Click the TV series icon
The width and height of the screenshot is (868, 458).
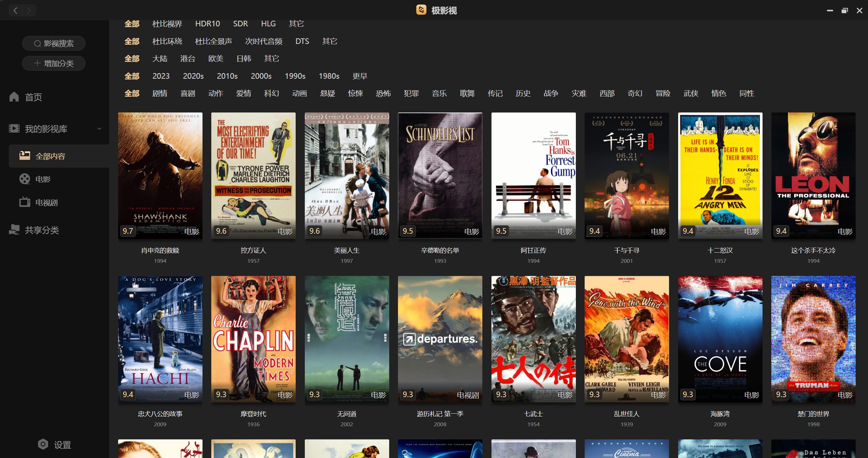[x=25, y=202]
